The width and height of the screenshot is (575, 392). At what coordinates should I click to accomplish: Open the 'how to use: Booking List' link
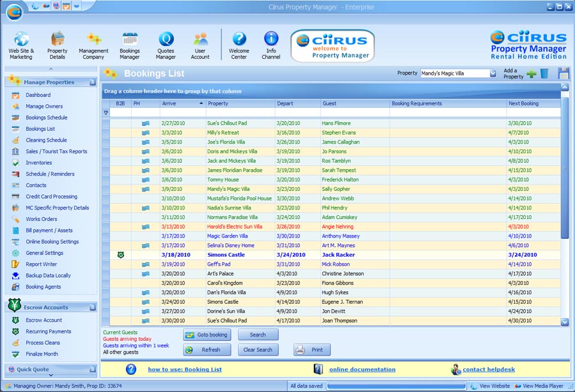tap(185, 369)
